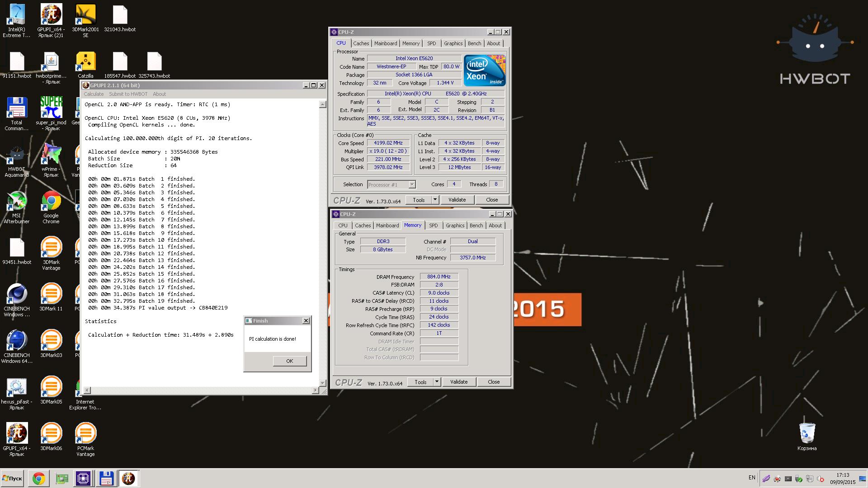
Task: Click the DRAM Frequency 884.0 MHz value
Action: click(x=439, y=277)
